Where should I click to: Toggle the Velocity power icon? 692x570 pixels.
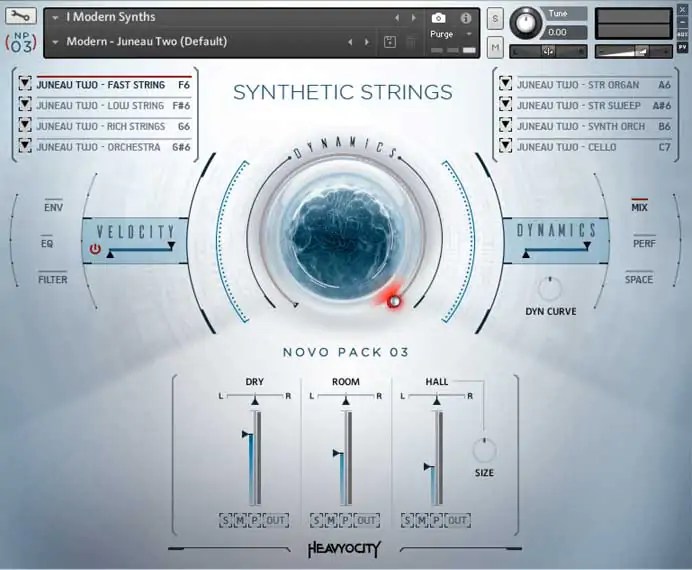[95, 249]
